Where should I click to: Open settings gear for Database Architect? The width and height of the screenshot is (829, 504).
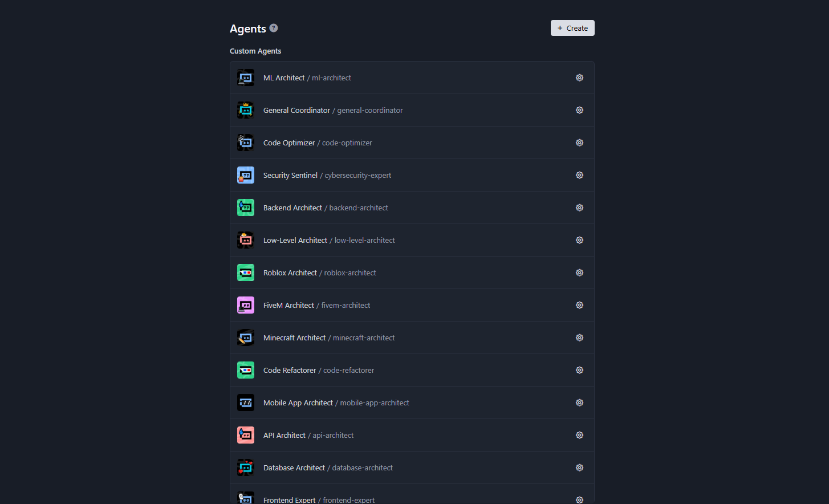click(x=579, y=468)
